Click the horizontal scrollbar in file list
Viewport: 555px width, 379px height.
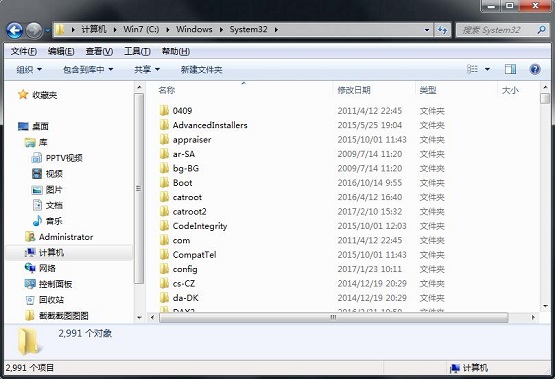tap(334, 317)
